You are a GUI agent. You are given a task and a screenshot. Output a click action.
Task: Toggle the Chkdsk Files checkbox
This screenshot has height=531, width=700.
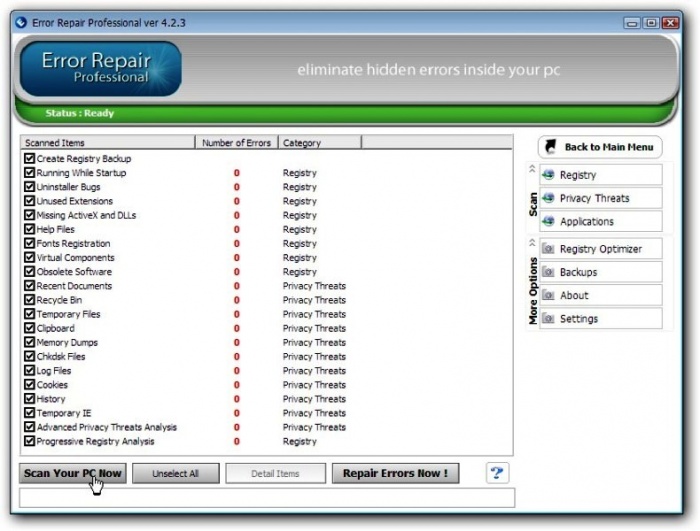coord(29,356)
